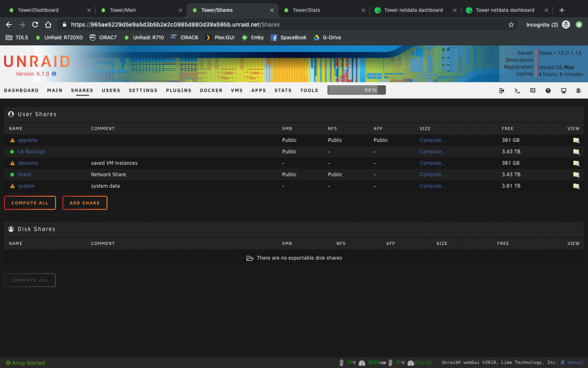Click the 86% progress bar
This screenshot has width=588, height=368.
[x=357, y=90]
